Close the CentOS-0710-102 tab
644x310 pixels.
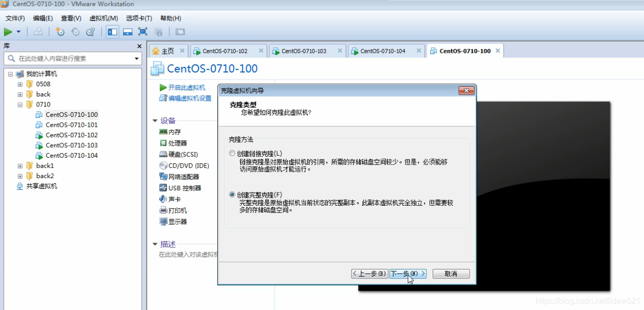(x=260, y=51)
